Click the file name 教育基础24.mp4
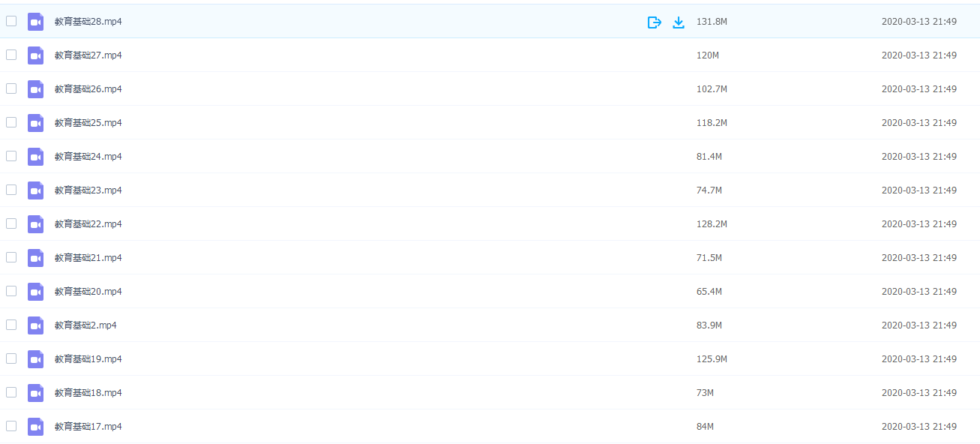This screenshot has width=980, height=444. pos(88,157)
